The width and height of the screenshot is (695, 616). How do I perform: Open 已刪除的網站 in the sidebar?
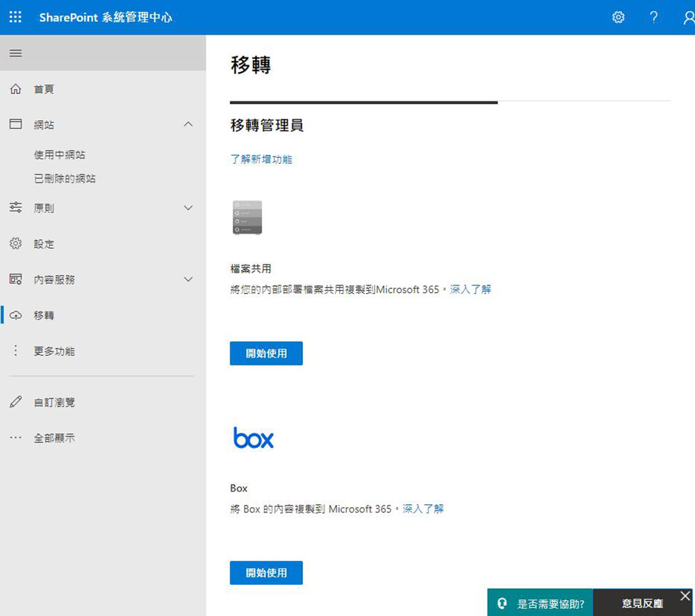point(65,178)
